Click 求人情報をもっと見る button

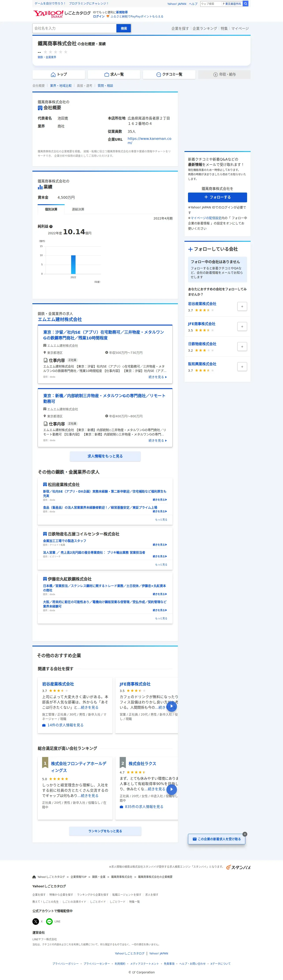105,456
